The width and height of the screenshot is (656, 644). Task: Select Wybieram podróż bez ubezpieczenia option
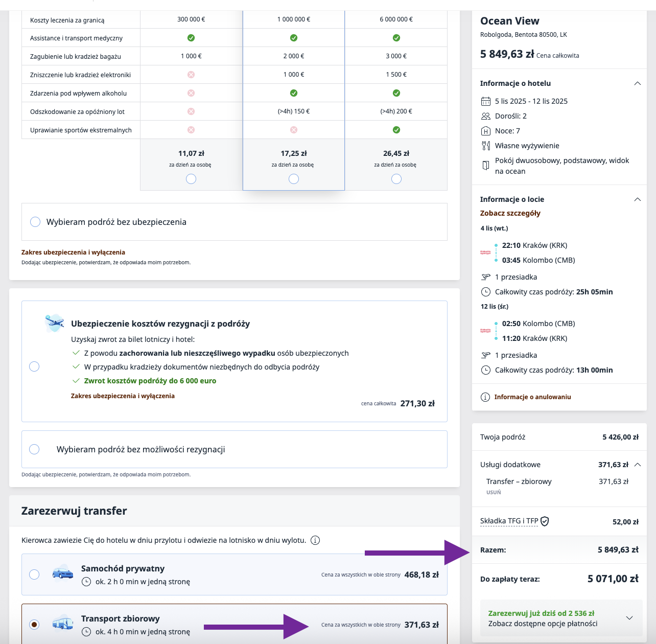[x=35, y=222]
